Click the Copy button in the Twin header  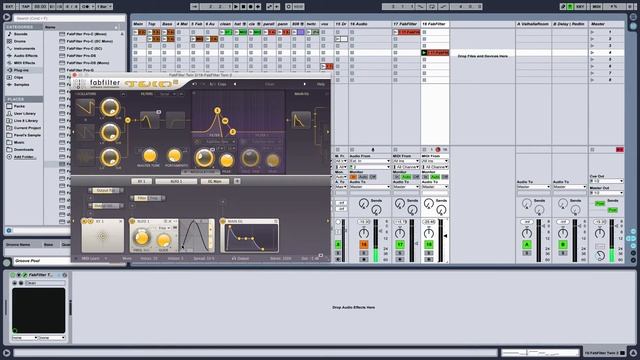coord(222,84)
